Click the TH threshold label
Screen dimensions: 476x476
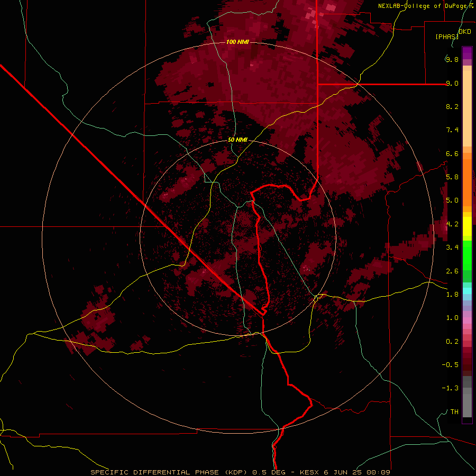coord(454,412)
